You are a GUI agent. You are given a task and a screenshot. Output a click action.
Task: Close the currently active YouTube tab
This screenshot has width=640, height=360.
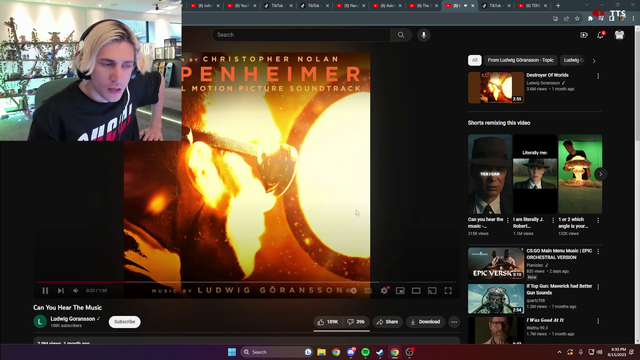[x=473, y=6]
